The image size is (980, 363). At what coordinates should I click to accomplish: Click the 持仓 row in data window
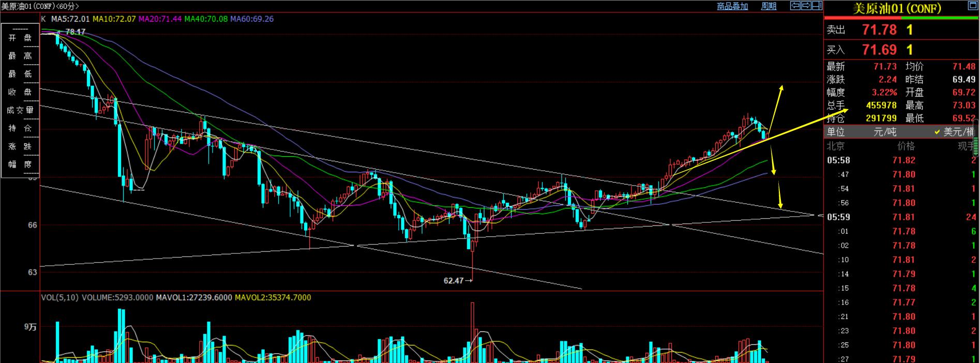point(20,128)
